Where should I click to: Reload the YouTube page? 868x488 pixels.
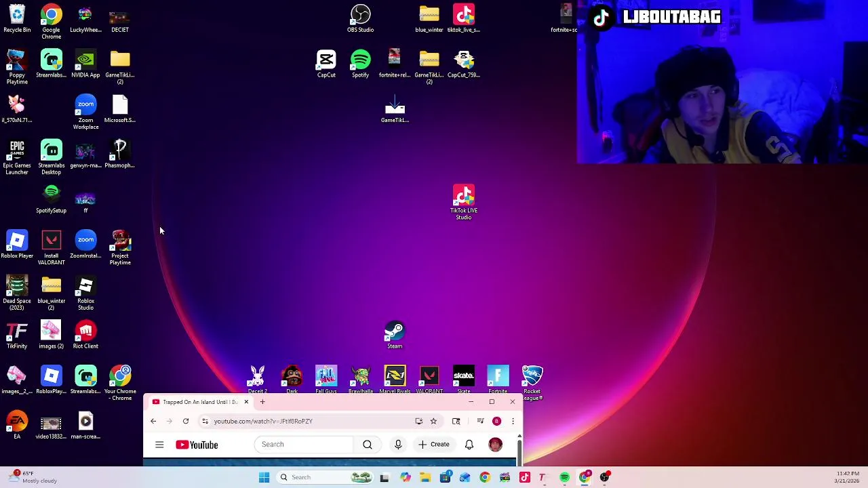pyautogui.click(x=185, y=421)
